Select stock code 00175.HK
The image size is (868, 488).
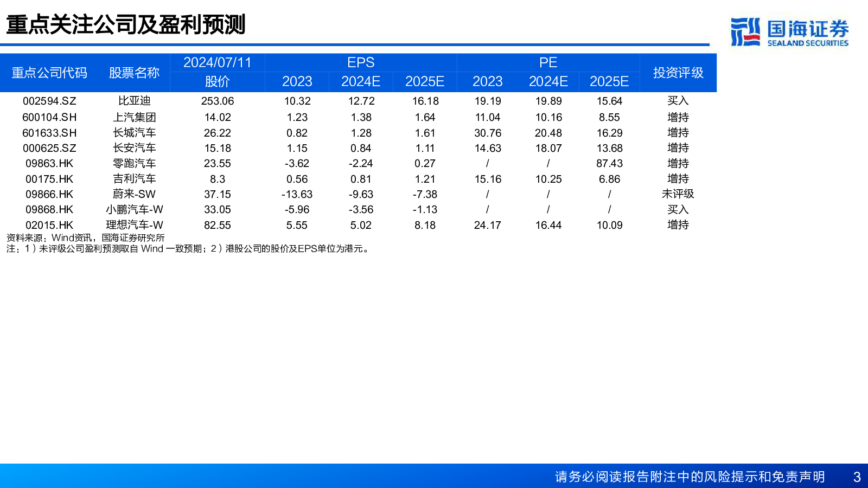click(49, 179)
